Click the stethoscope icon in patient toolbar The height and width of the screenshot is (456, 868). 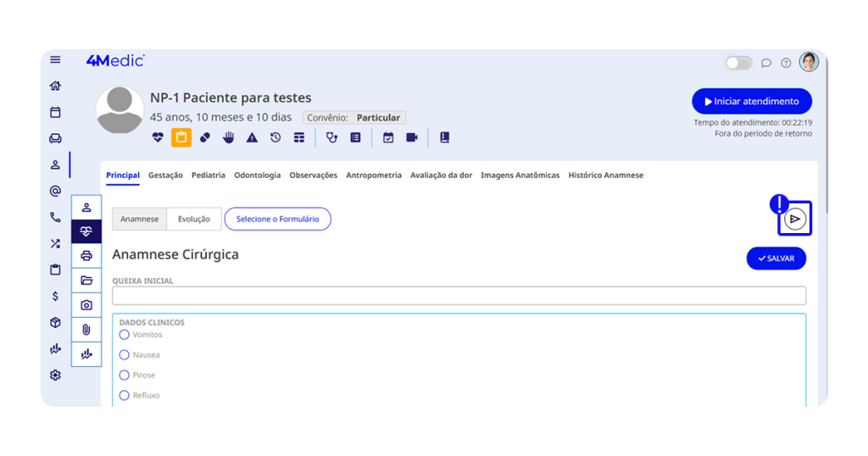331,137
